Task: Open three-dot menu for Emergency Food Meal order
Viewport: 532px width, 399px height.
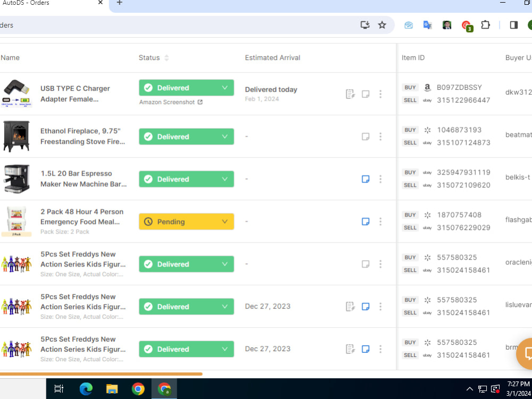Action: 380,221
